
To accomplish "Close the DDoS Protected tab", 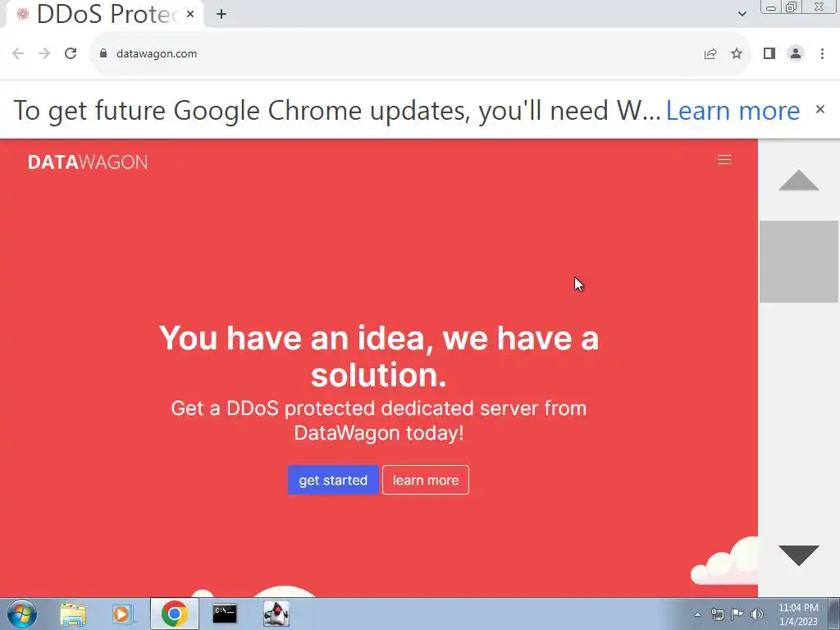I will coord(190,15).
